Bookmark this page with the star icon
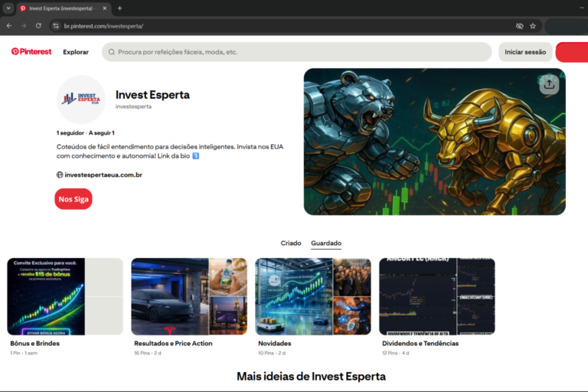Screen dimensions: 588x392 [533, 26]
